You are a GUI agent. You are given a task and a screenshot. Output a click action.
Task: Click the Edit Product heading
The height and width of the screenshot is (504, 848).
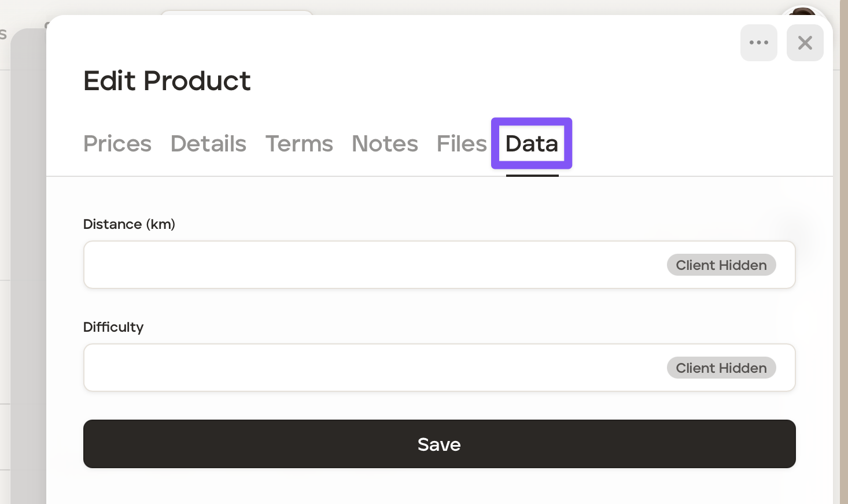coord(167,81)
